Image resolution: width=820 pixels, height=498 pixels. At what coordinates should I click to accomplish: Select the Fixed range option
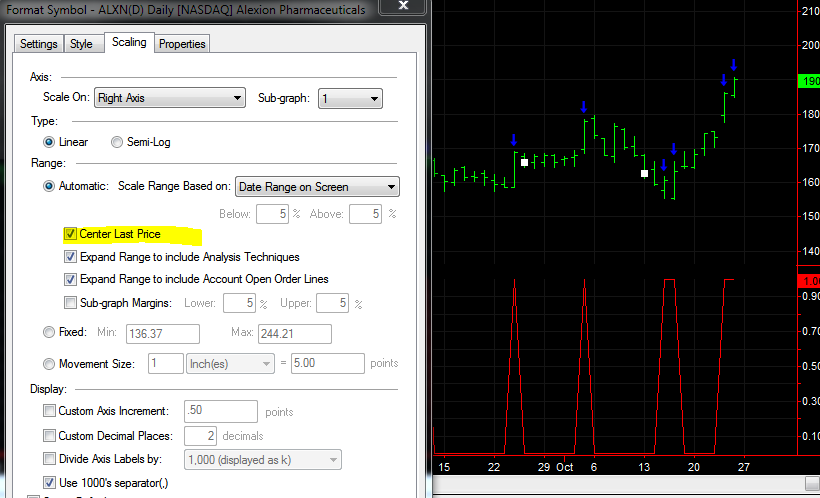(x=49, y=332)
